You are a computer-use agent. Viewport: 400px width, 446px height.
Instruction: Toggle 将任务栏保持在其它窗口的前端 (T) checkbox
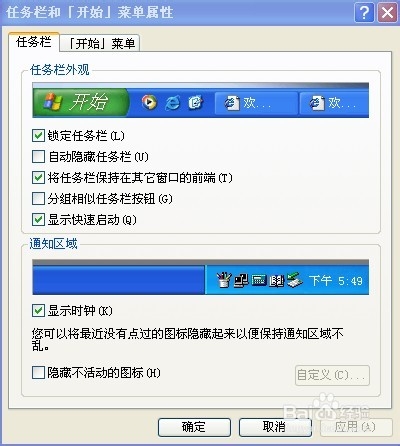point(38,178)
